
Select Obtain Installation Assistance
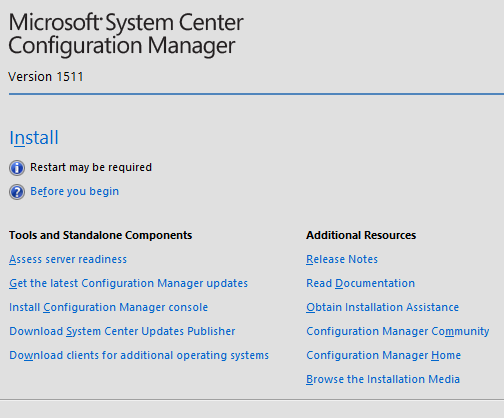click(383, 307)
